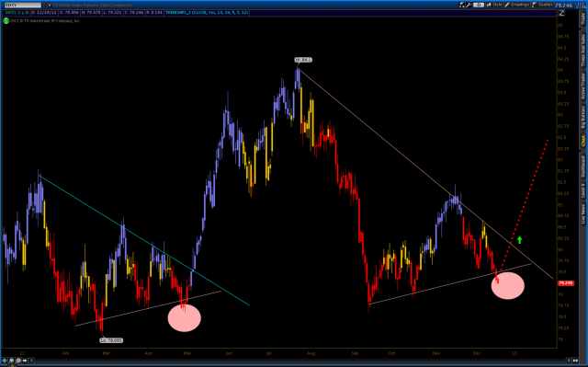Open the symbol selector dropdown arrows
Image resolution: width=588 pixels, height=367 pixels.
(44, 5)
